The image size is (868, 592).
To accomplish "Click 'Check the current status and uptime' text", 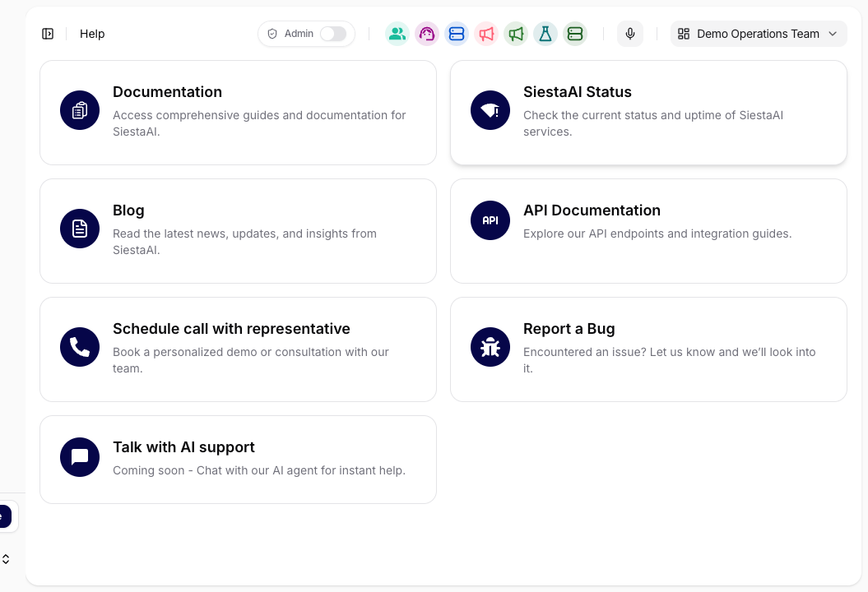I will point(653,123).
